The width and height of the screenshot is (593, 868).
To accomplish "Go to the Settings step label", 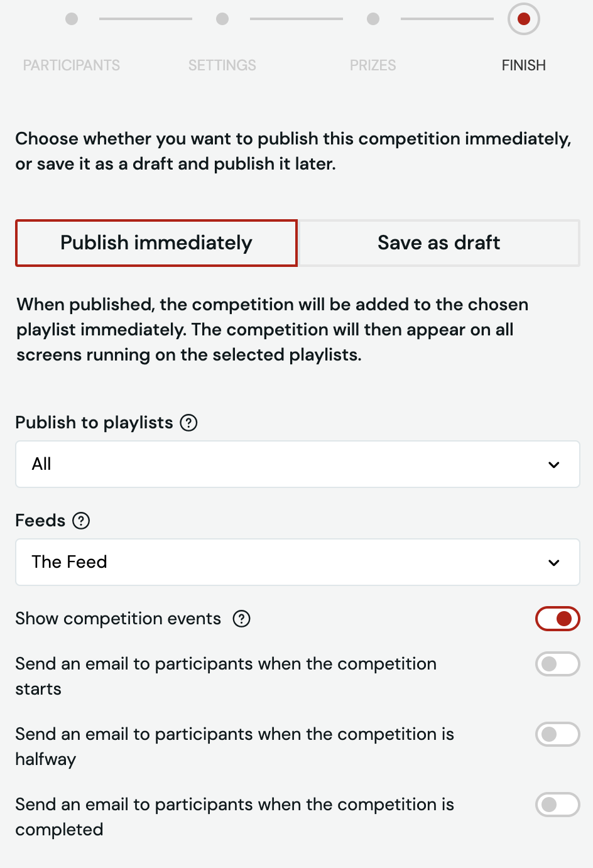I will click(x=222, y=65).
